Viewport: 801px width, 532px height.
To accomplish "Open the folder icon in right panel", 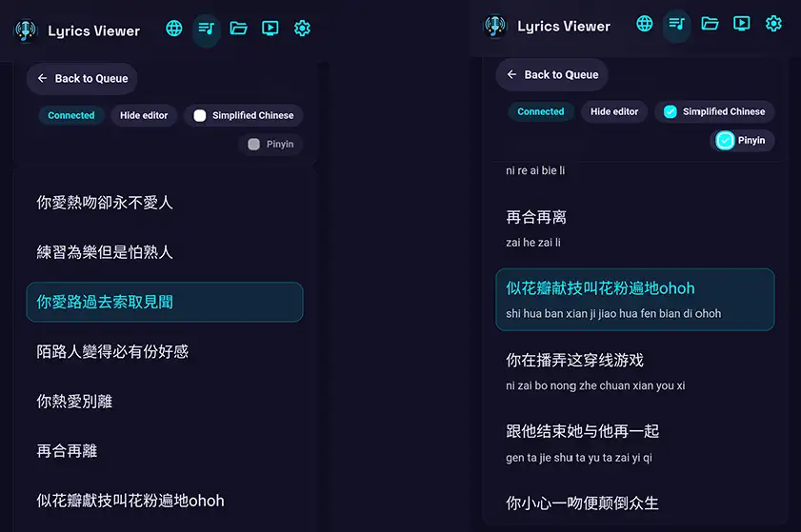I will point(710,24).
